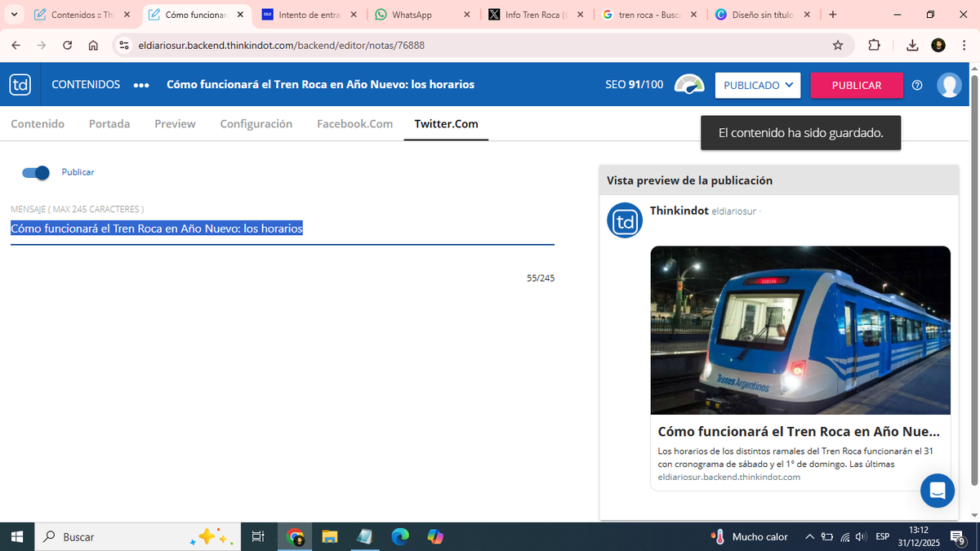Screen dimensions: 980x551
Task: Open the chat support bubble icon
Action: (x=937, y=491)
